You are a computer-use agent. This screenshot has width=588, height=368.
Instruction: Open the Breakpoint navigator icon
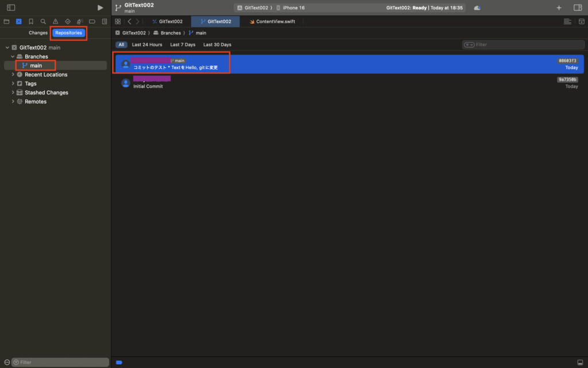click(x=92, y=21)
